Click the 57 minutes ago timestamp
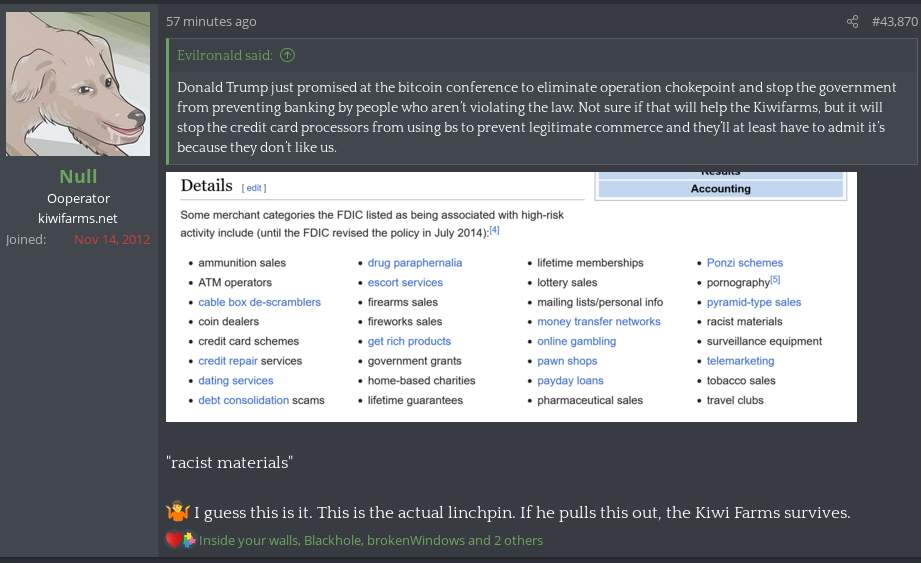The width and height of the screenshot is (921, 563). [x=211, y=22]
